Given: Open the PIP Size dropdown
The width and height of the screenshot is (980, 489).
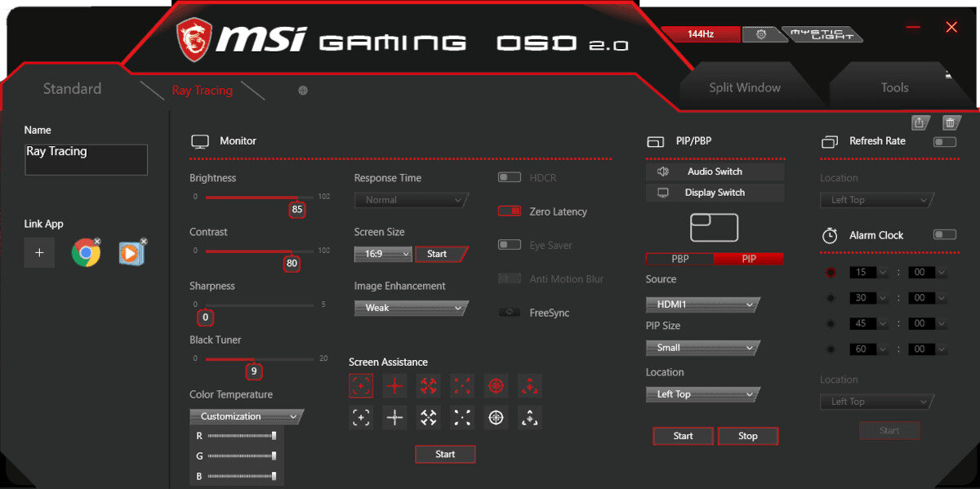Looking at the screenshot, I should point(702,348).
